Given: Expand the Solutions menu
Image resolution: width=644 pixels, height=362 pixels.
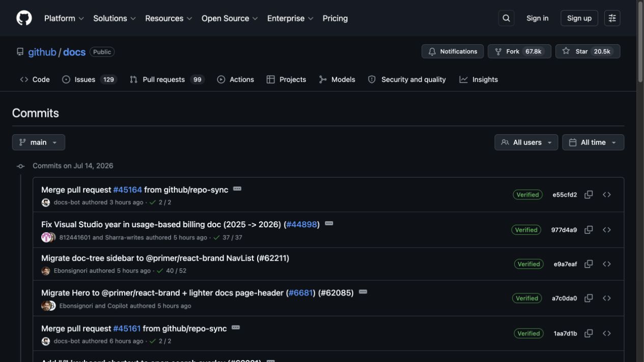Looking at the screenshot, I should point(115,18).
